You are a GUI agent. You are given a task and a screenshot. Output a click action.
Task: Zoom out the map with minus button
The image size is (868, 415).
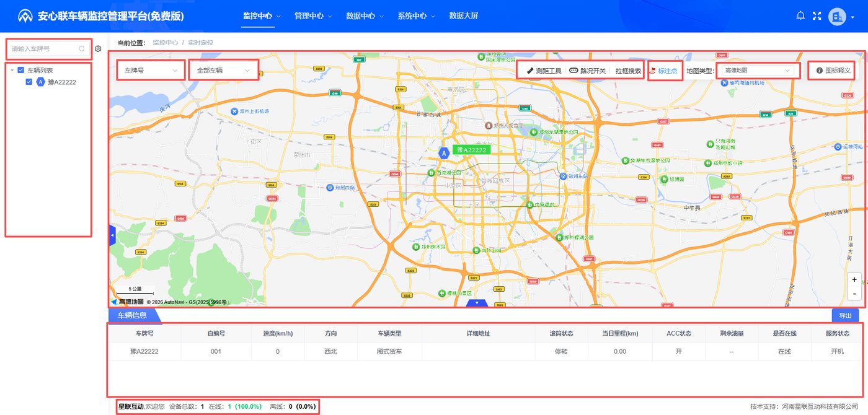(854, 292)
